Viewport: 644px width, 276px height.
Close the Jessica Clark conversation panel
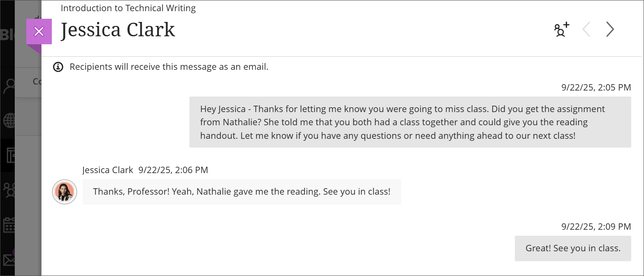point(39,31)
